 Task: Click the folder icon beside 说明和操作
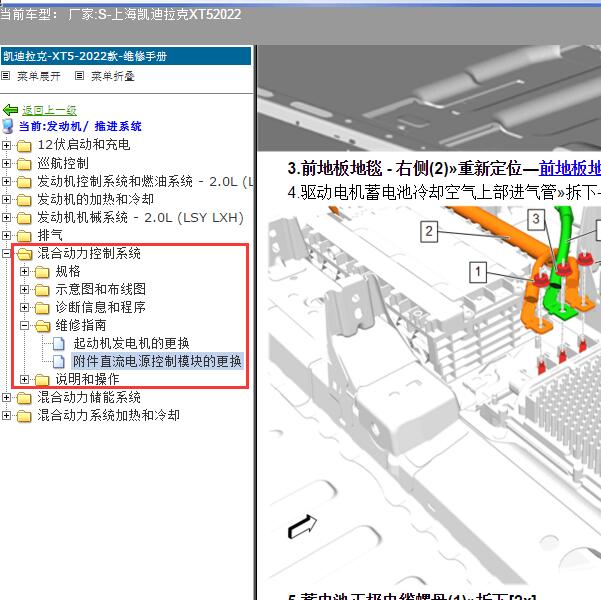42,380
